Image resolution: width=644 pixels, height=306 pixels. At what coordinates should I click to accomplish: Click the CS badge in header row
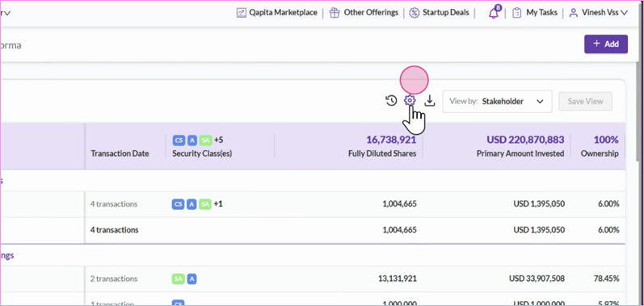(x=179, y=140)
